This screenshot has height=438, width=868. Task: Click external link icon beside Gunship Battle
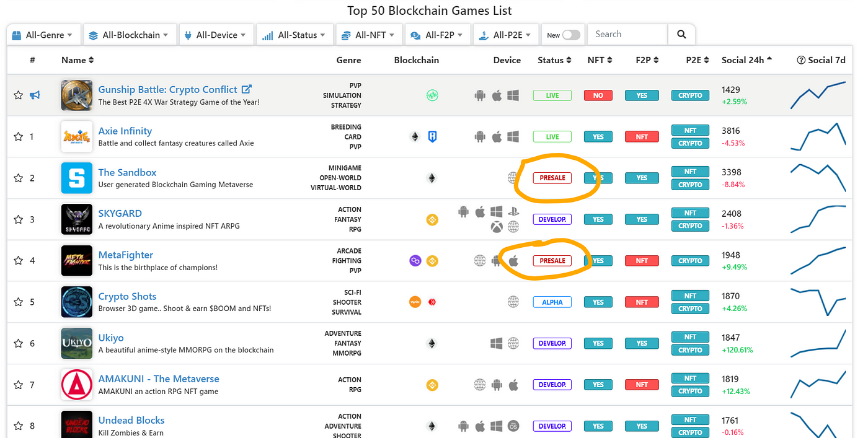(x=246, y=89)
